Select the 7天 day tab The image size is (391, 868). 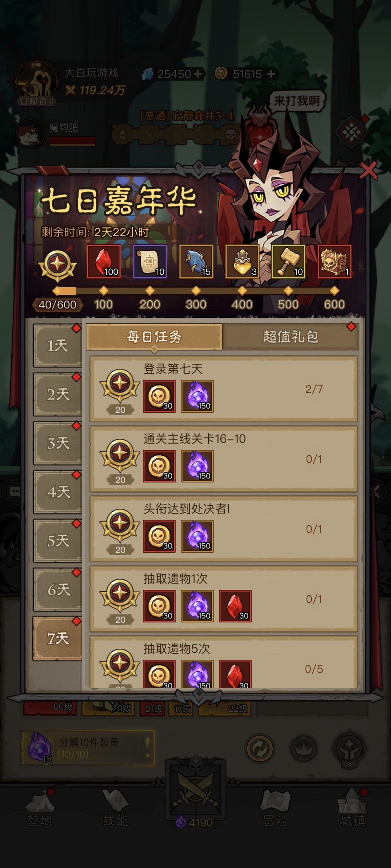pyautogui.click(x=58, y=639)
